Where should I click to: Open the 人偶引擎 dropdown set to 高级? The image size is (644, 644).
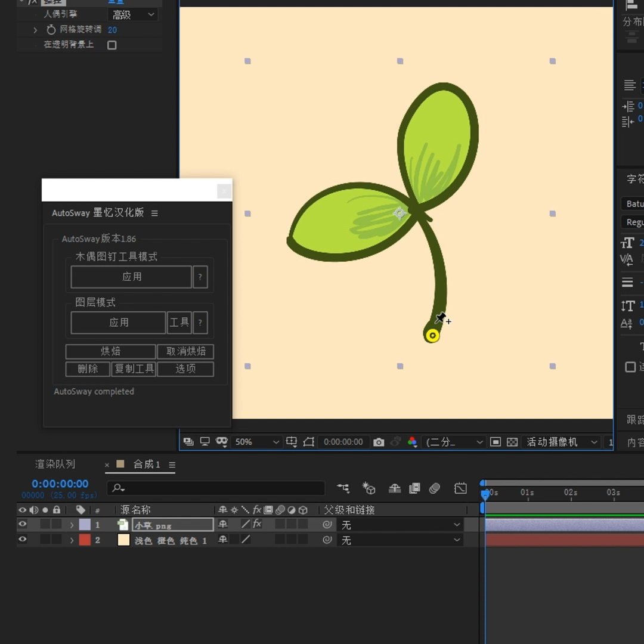(x=133, y=15)
